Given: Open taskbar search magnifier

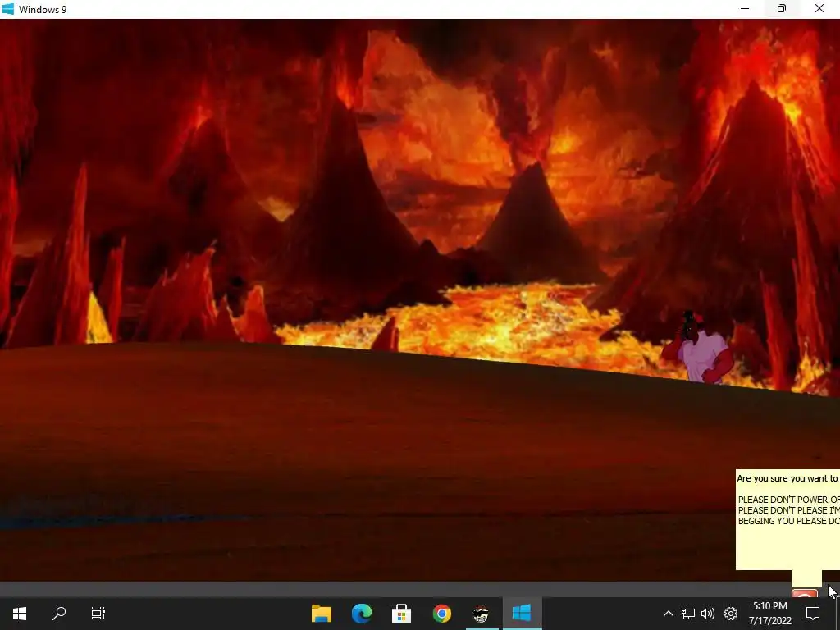Looking at the screenshot, I should point(59,613).
